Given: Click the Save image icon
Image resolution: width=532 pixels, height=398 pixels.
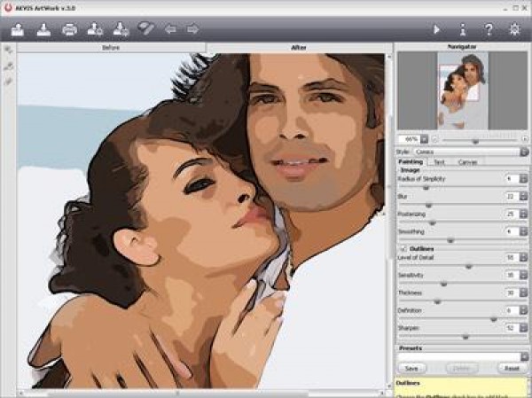Looking at the screenshot, I should (43, 29).
